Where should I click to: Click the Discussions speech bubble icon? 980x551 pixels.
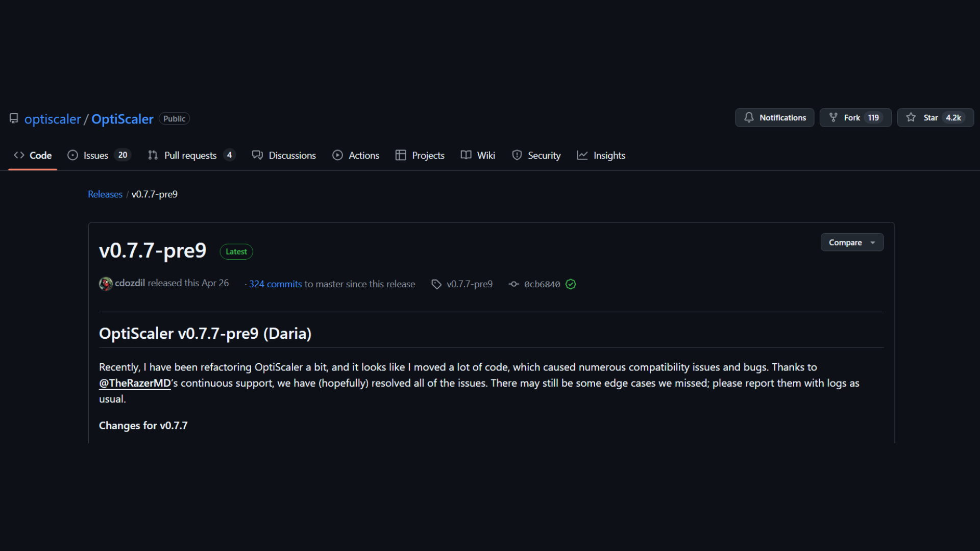(x=257, y=155)
